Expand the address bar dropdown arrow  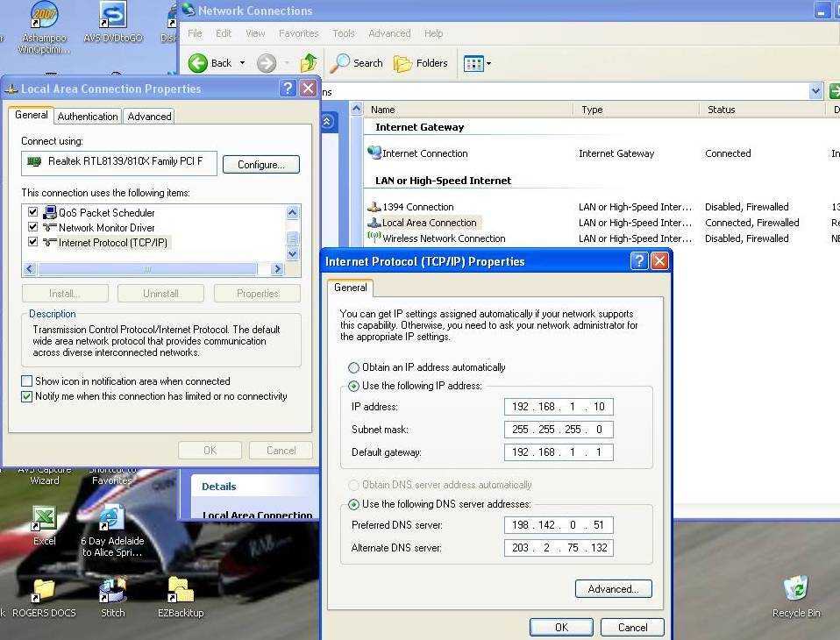tap(815, 91)
